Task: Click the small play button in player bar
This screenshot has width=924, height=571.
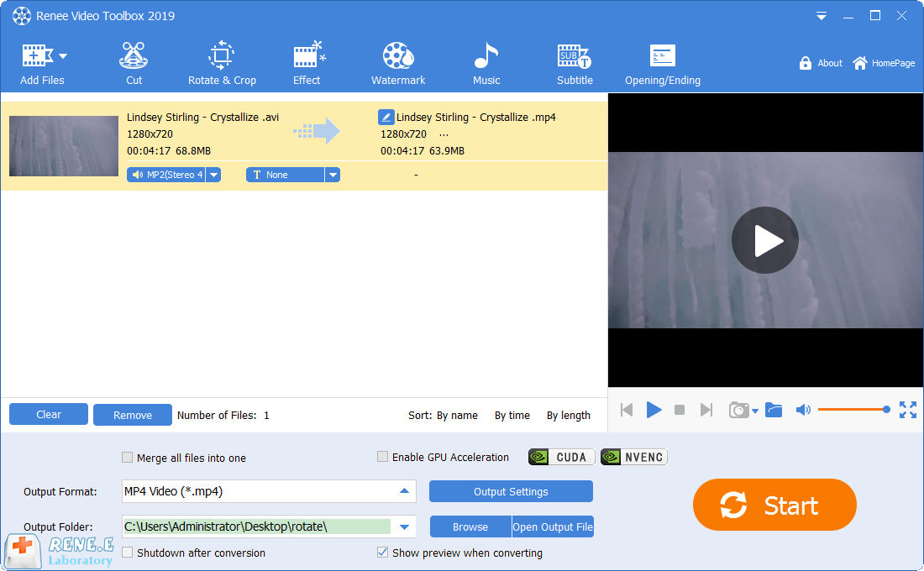Action: (654, 410)
